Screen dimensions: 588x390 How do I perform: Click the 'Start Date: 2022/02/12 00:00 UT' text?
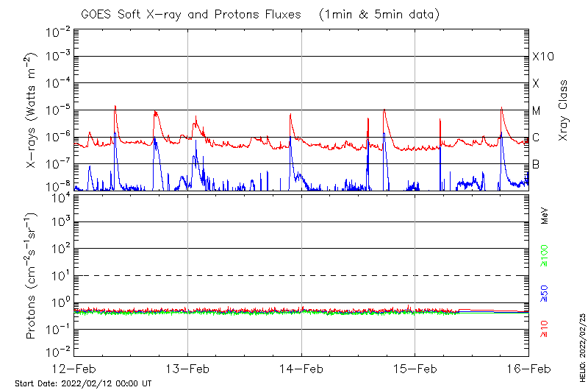[x=83, y=383]
